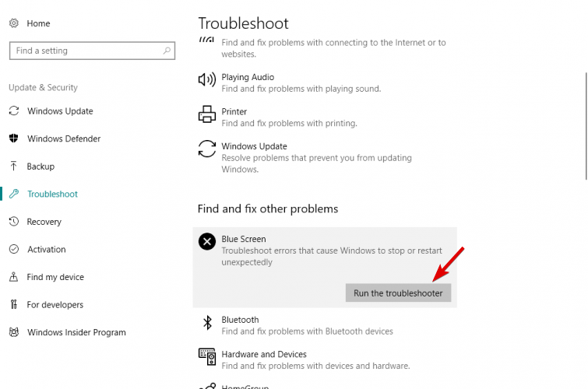Go to Activation settings
This screenshot has height=389, width=588.
[47, 249]
